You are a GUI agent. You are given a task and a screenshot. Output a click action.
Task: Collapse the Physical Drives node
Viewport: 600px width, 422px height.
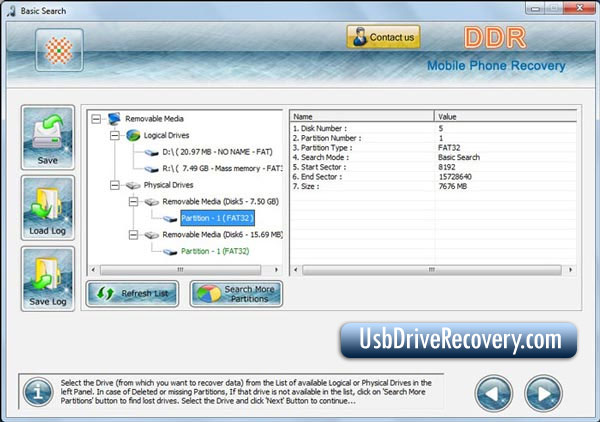point(114,185)
